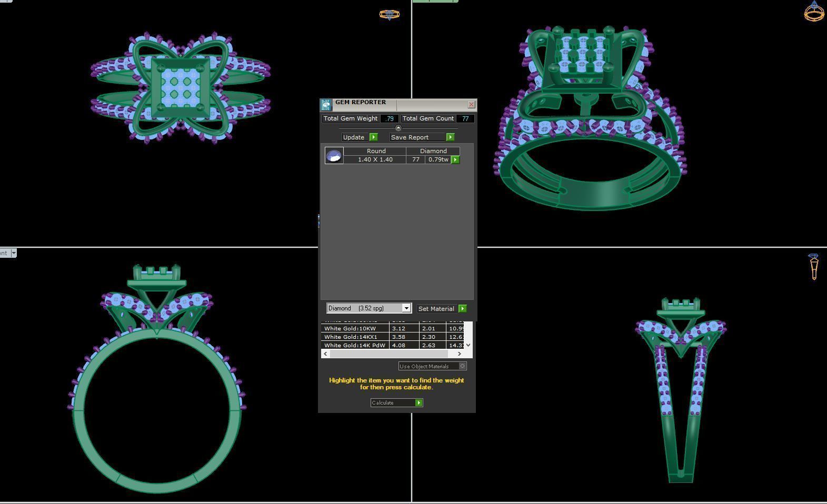The width and height of the screenshot is (827, 504).
Task: Click the 3.58 value for 14KX1
Action: (x=404, y=337)
